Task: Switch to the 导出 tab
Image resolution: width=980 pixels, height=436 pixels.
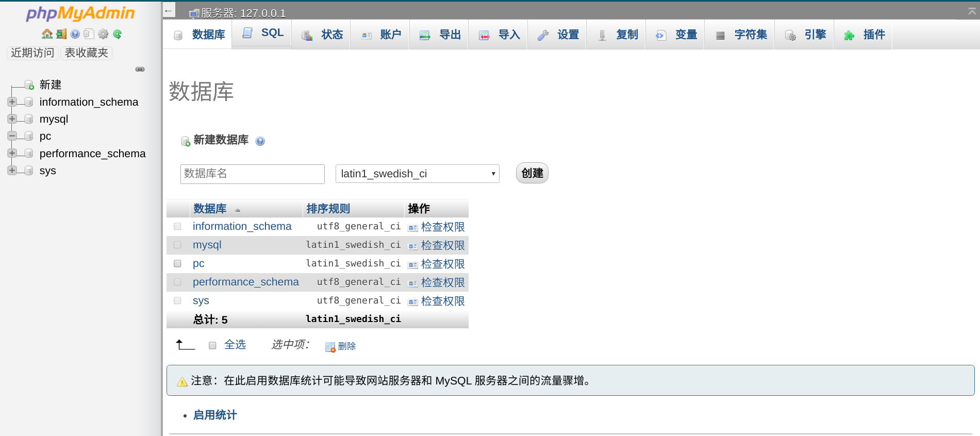Action: coord(439,35)
